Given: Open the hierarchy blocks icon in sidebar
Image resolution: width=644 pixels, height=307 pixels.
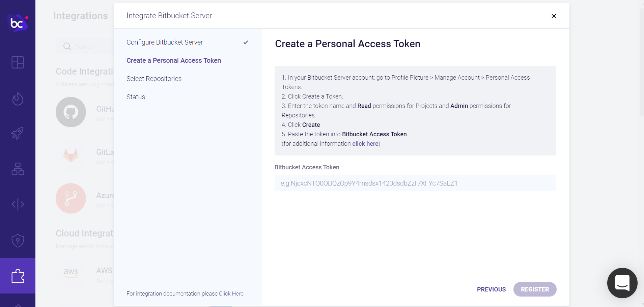Looking at the screenshot, I should click(18, 169).
